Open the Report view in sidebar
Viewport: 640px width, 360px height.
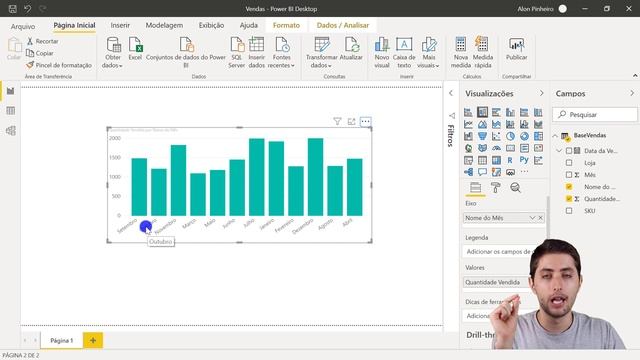(11, 91)
